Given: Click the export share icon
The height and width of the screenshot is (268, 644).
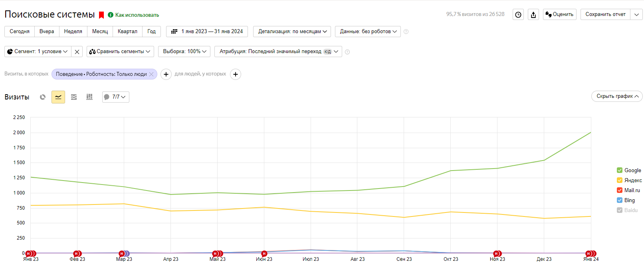Looking at the screenshot, I should point(533,15).
